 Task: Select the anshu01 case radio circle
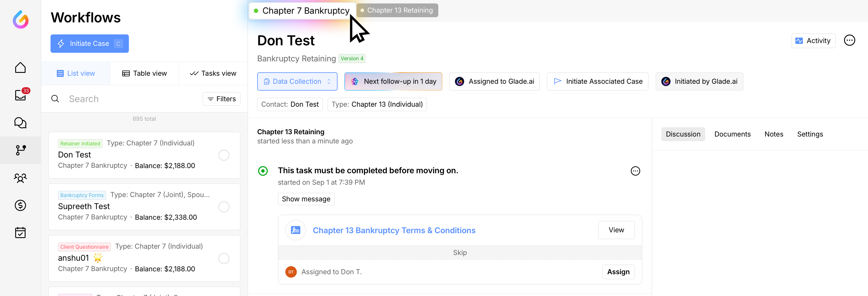pyautogui.click(x=224, y=258)
